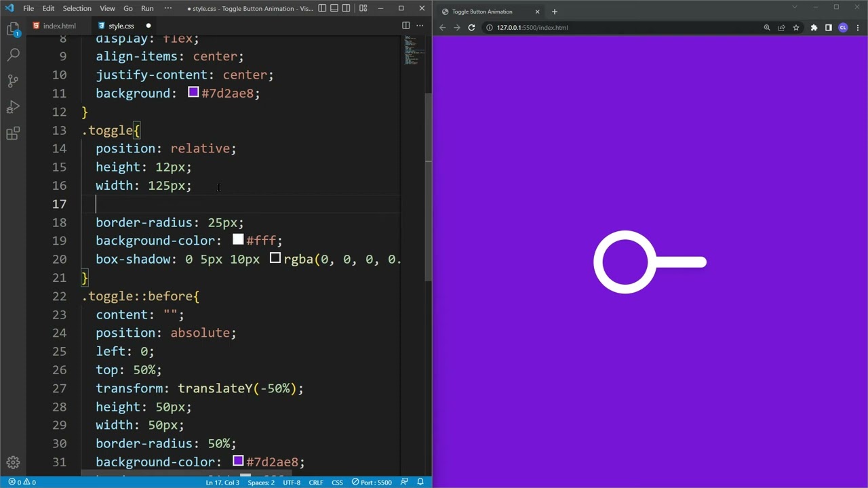Open browser Extensions puzzle icon
This screenshot has width=868, height=488.
814,28
